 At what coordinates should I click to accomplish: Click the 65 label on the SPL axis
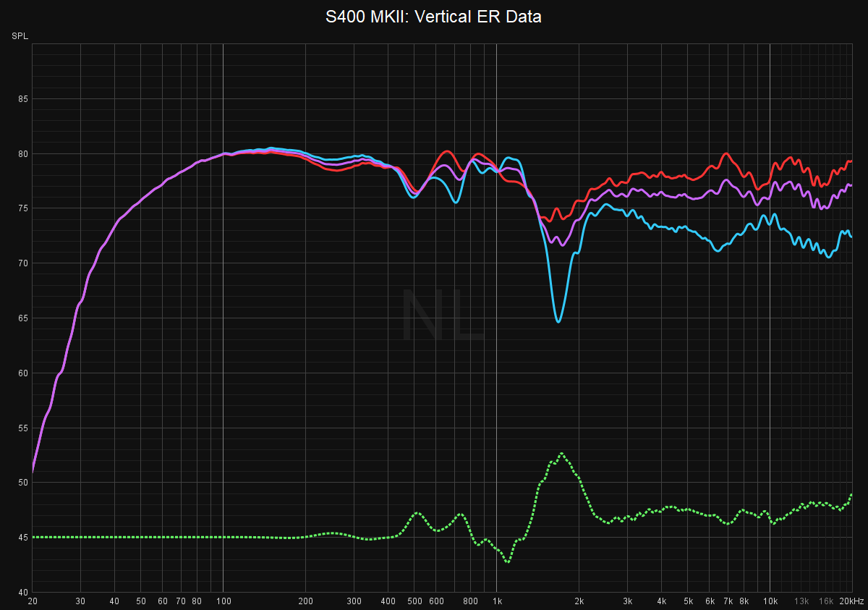(x=22, y=318)
